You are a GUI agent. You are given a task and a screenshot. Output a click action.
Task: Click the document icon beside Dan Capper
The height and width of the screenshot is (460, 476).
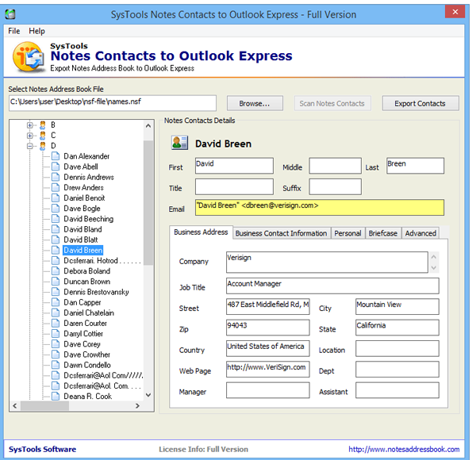click(x=56, y=302)
